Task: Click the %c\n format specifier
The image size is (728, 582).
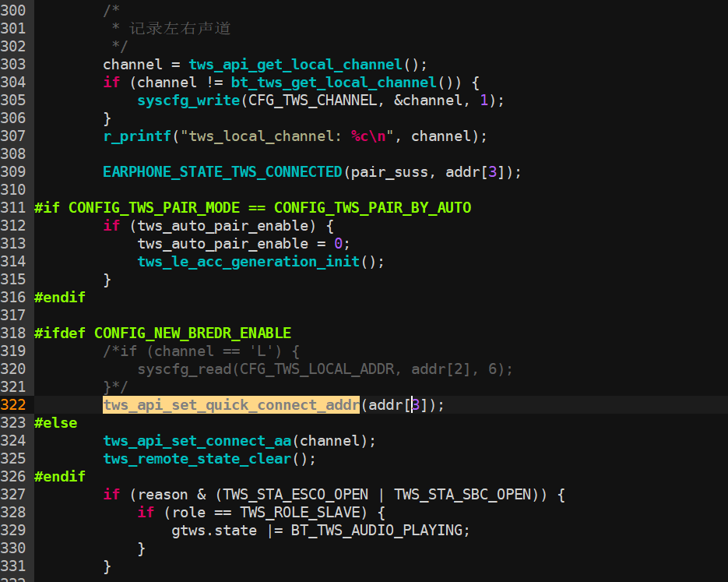Action: (368, 136)
